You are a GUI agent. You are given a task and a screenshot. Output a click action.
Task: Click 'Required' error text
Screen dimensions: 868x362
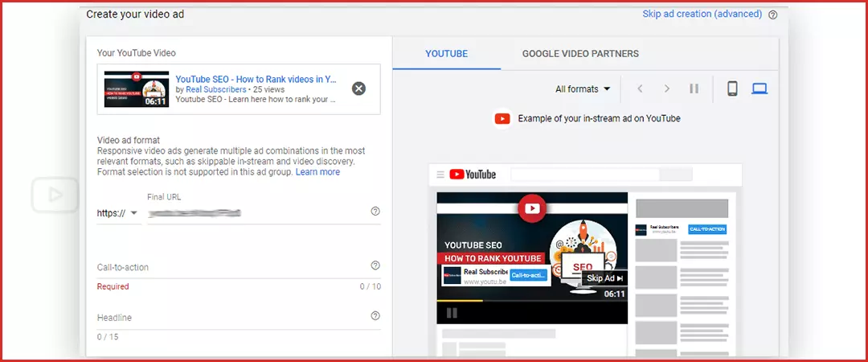pos(113,286)
